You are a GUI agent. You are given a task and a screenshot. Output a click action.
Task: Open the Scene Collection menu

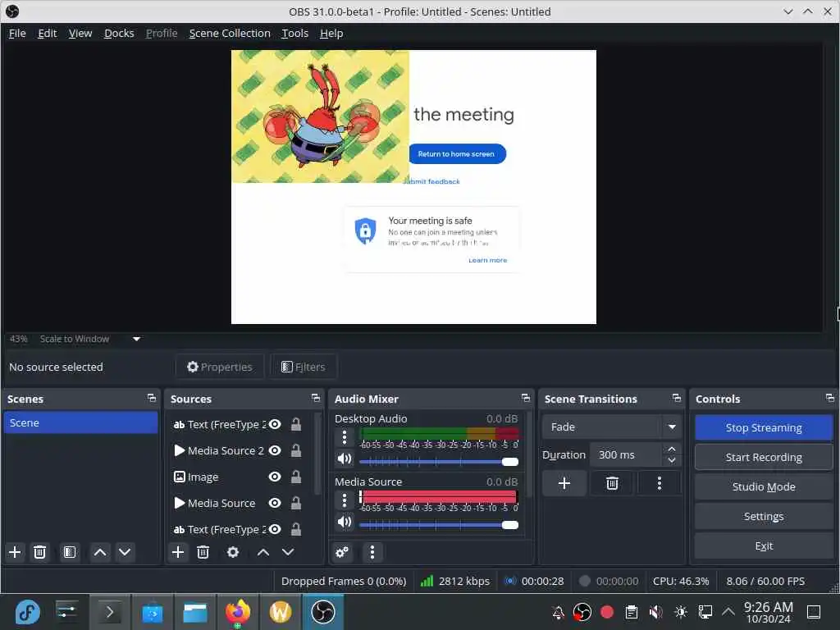coord(230,33)
